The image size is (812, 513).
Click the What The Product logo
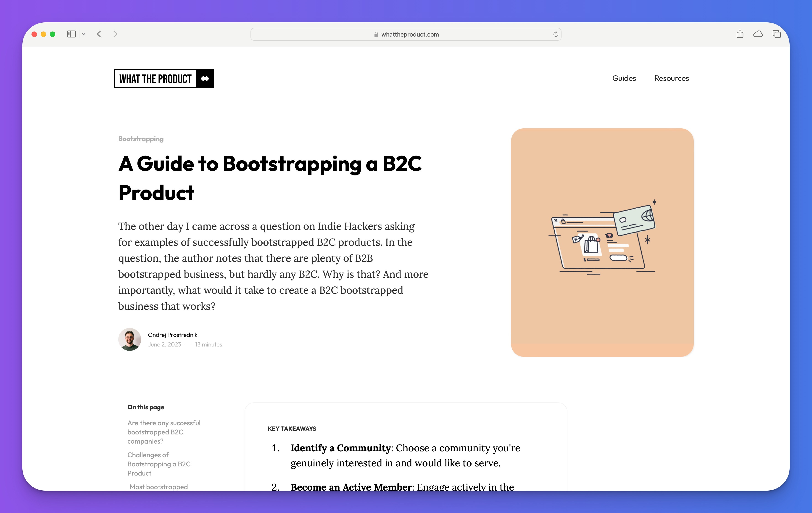pos(164,78)
